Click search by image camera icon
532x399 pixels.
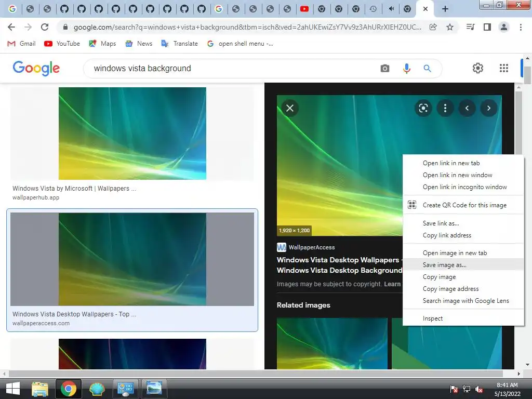click(385, 68)
